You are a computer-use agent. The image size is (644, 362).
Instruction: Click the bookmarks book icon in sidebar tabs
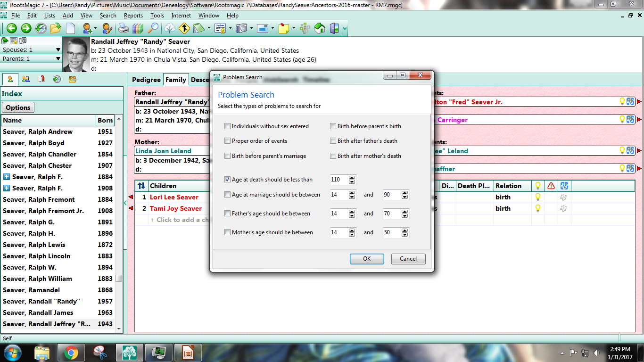[x=41, y=79]
